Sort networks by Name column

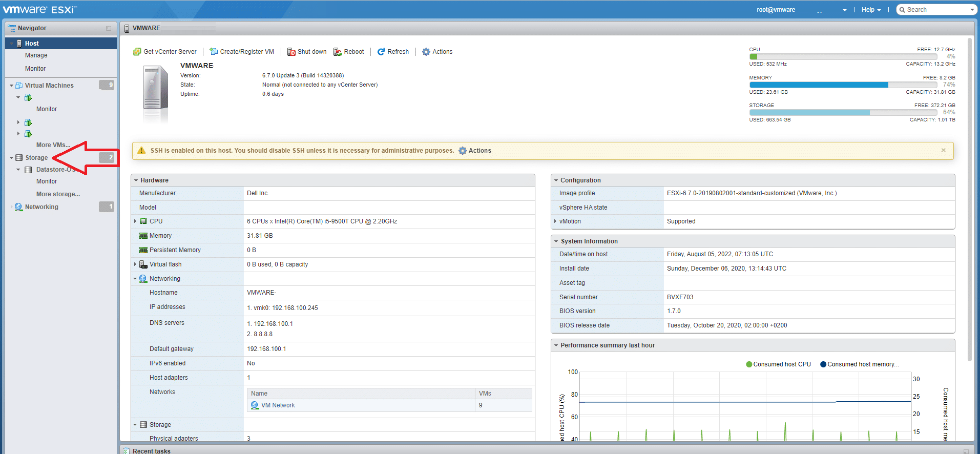[x=361, y=394]
